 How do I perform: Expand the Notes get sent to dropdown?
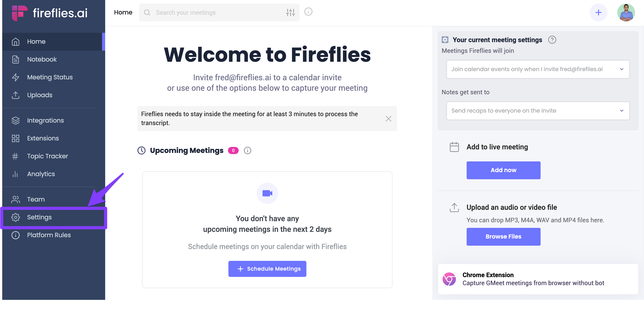click(x=538, y=111)
